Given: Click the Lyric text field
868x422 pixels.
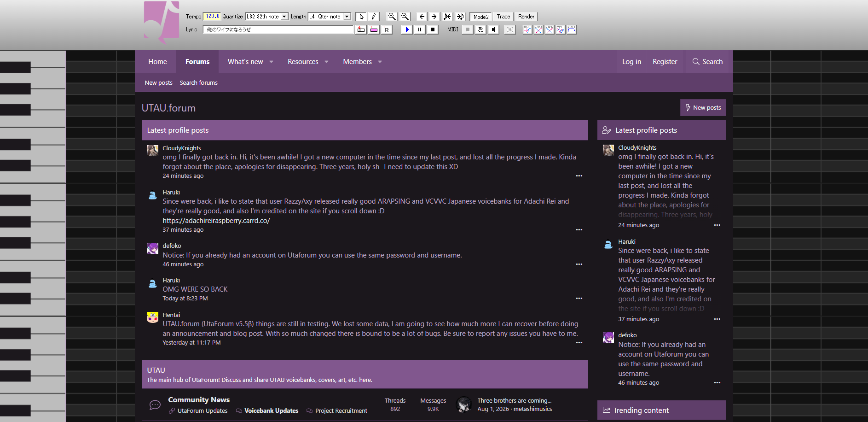Looking at the screenshot, I should click(278, 29).
